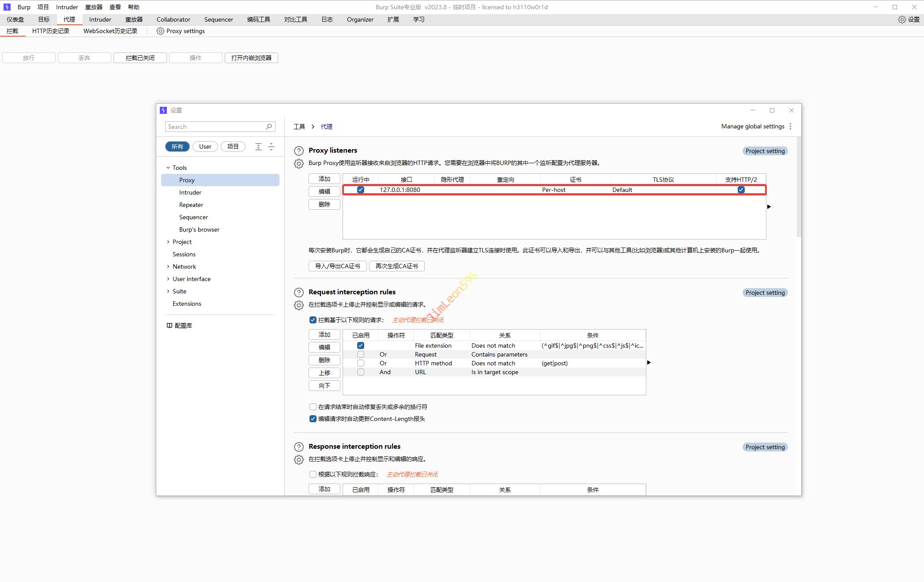The width and height of the screenshot is (924, 582).
Task: Click the 打开内嵌浏览器 button
Action: coord(251,58)
